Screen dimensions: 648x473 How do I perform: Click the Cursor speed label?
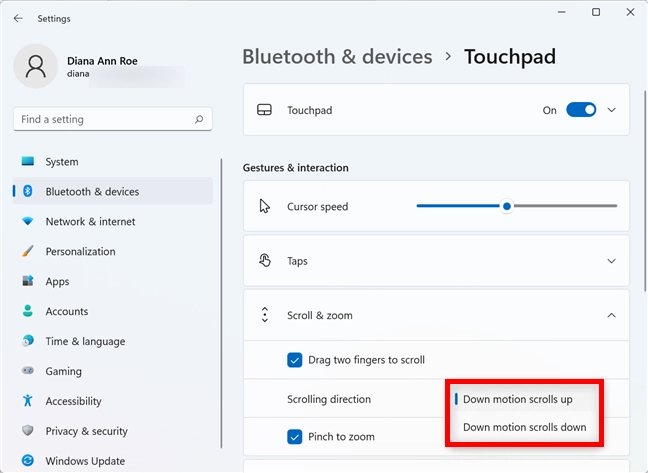tap(317, 206)
